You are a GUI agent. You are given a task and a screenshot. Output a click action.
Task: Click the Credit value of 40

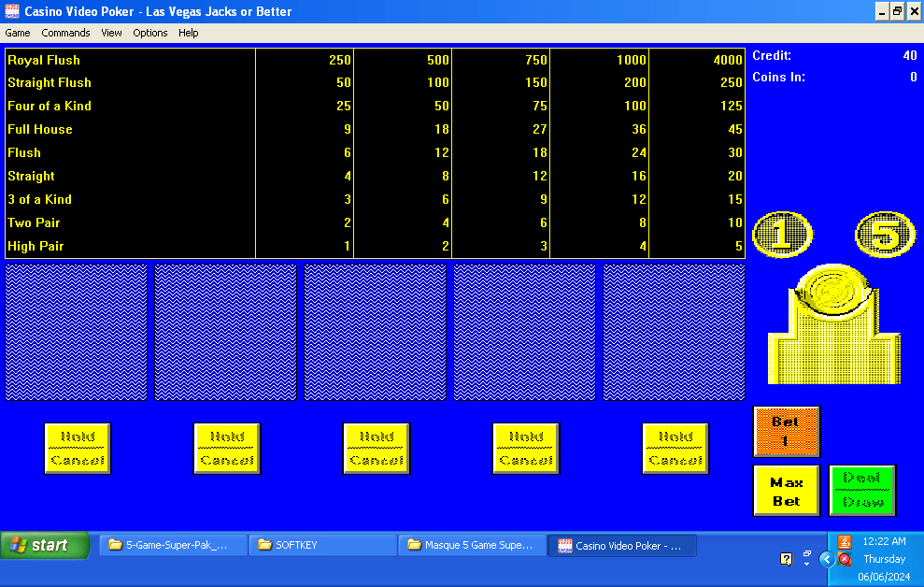[910, 56]
